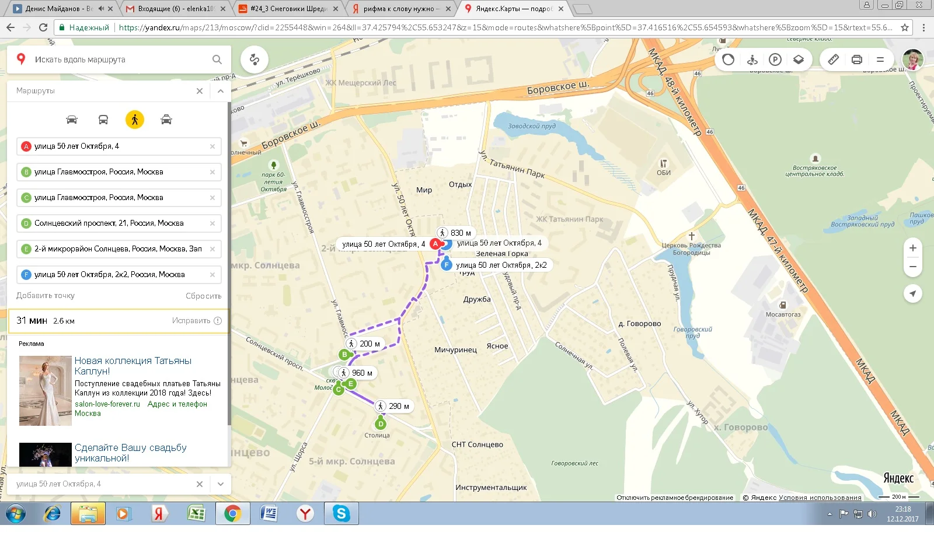Open Skype from the taskbar
Screen dimensions: 934x560
point(341,513)
